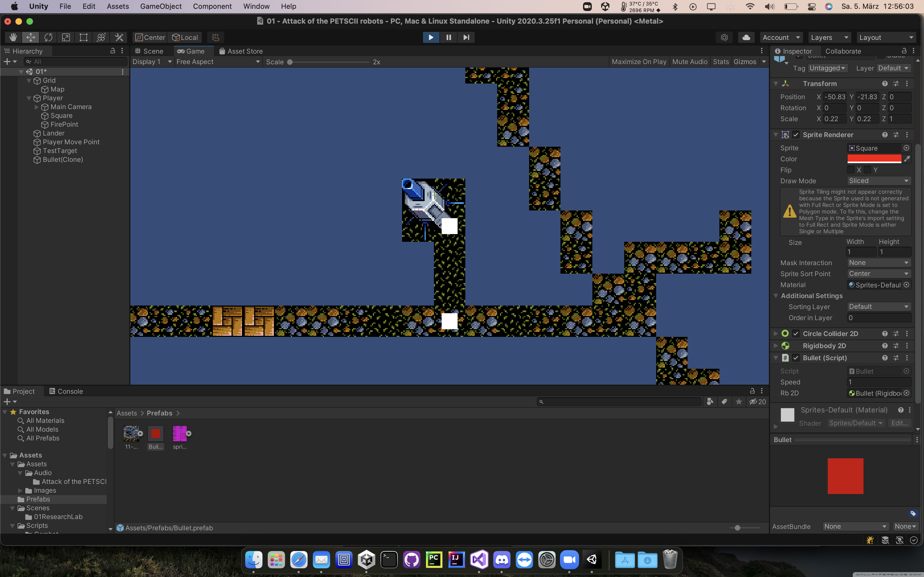Select the Bullet prefab thumbnail
The width and height of the screenshot is (924, 577).
point(155,434)
